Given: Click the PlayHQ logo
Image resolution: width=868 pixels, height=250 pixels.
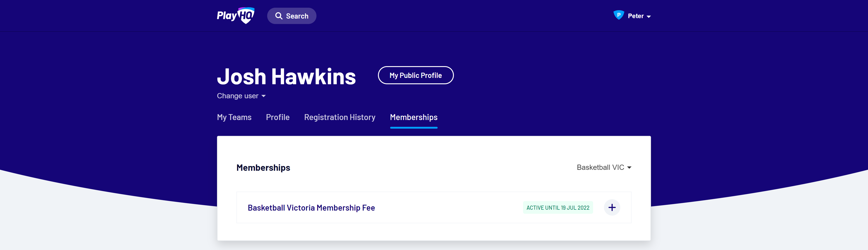Looking at the screenshot, I should click(x=235, y=15).
